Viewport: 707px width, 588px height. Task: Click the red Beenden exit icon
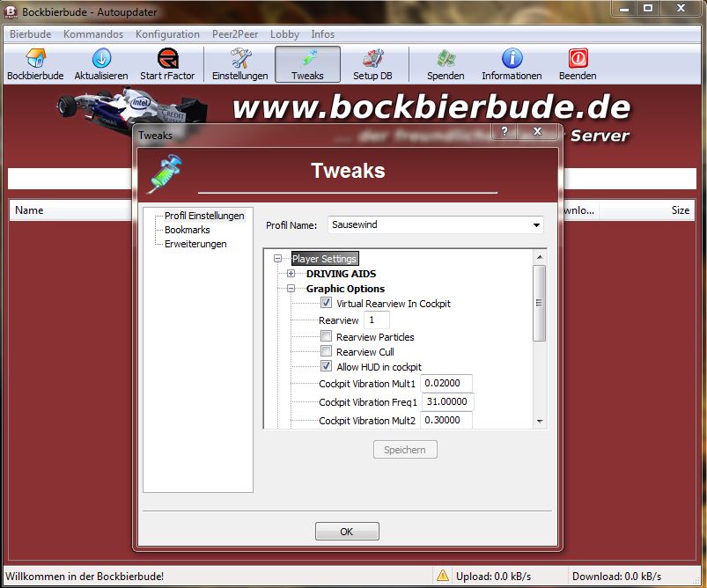click(578, 59)
